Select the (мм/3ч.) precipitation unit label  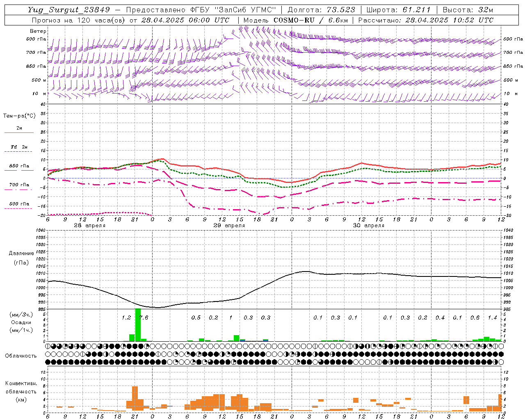point(21,315)
